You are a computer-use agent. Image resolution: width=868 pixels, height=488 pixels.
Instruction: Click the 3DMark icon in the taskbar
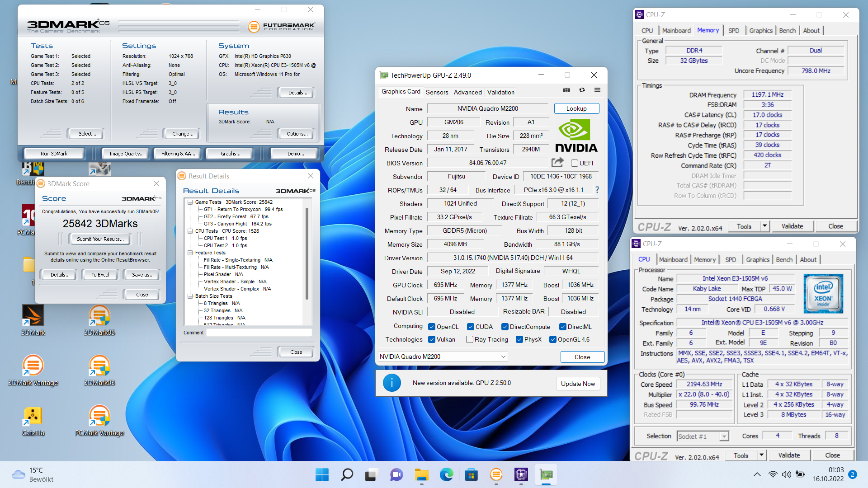(496, 474)
